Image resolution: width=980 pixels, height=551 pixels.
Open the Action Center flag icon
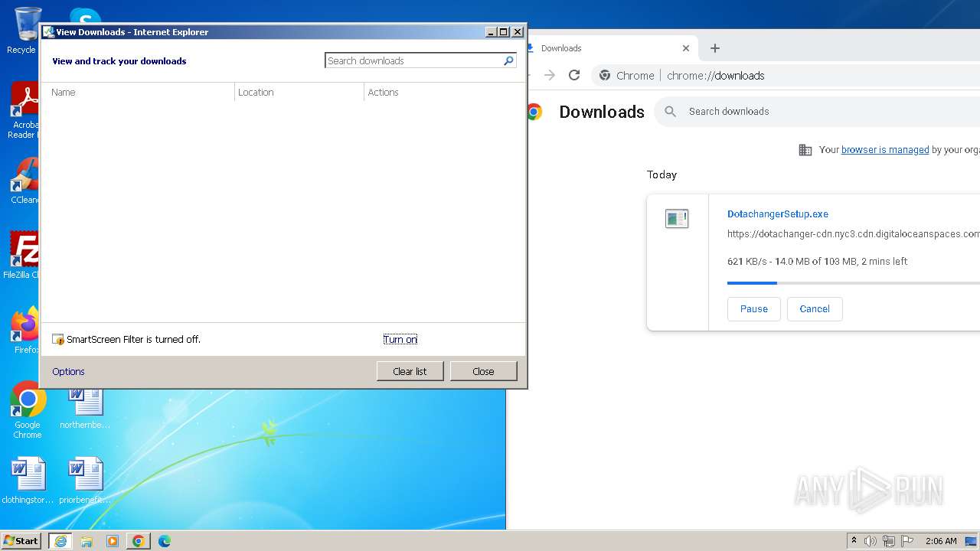907,541
